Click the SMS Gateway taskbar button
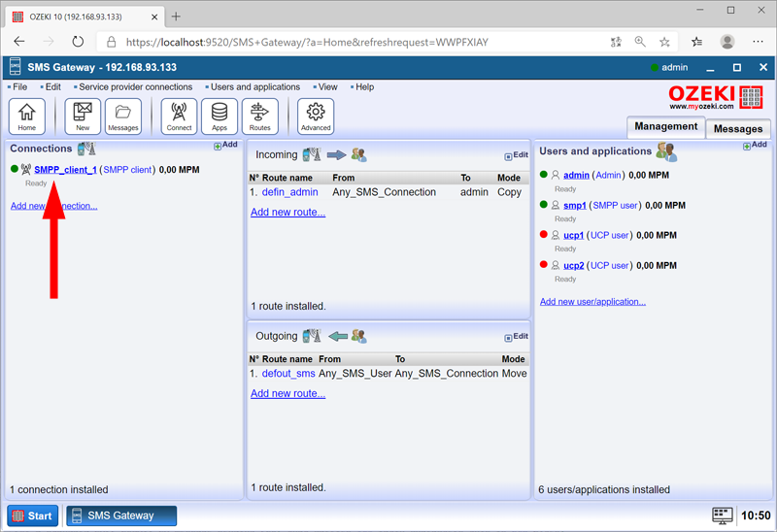Viewport: 777px width, 532px height. (121, 515)
